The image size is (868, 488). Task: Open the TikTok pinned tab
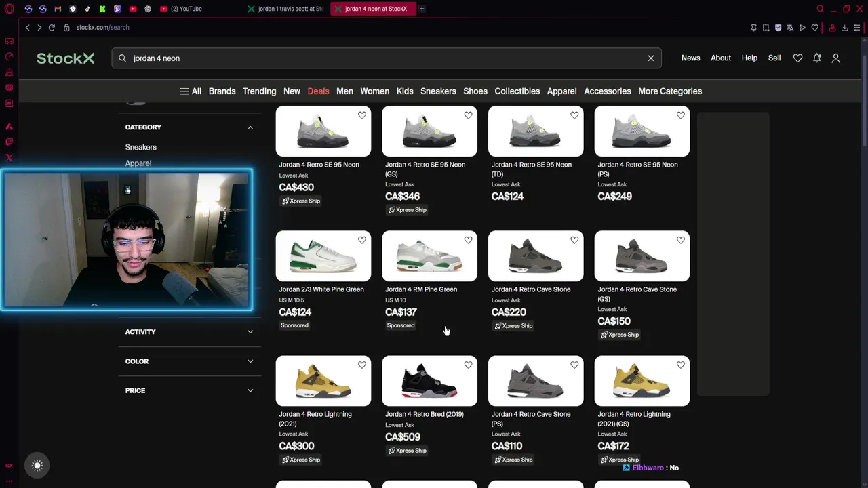click(87, 9)
